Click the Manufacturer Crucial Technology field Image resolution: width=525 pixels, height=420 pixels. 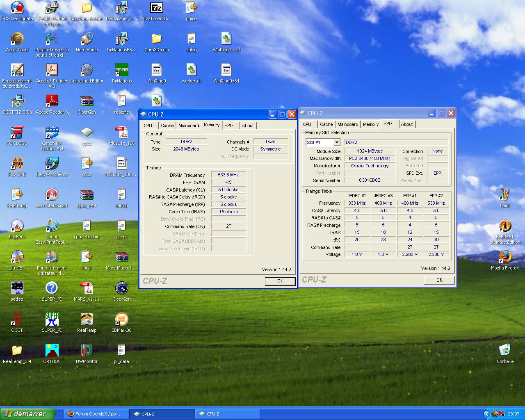click(x=370, y=166)
